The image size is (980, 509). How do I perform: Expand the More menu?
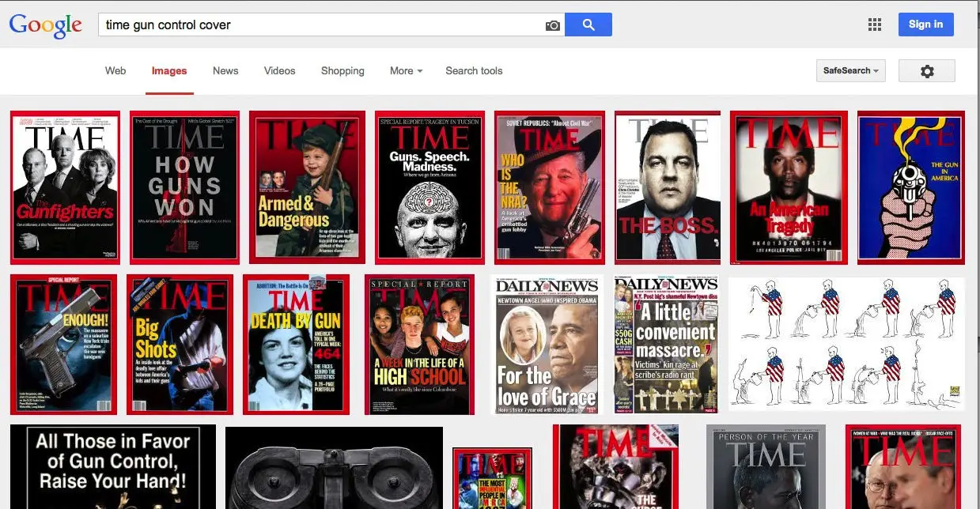click(x=406, y=70)
